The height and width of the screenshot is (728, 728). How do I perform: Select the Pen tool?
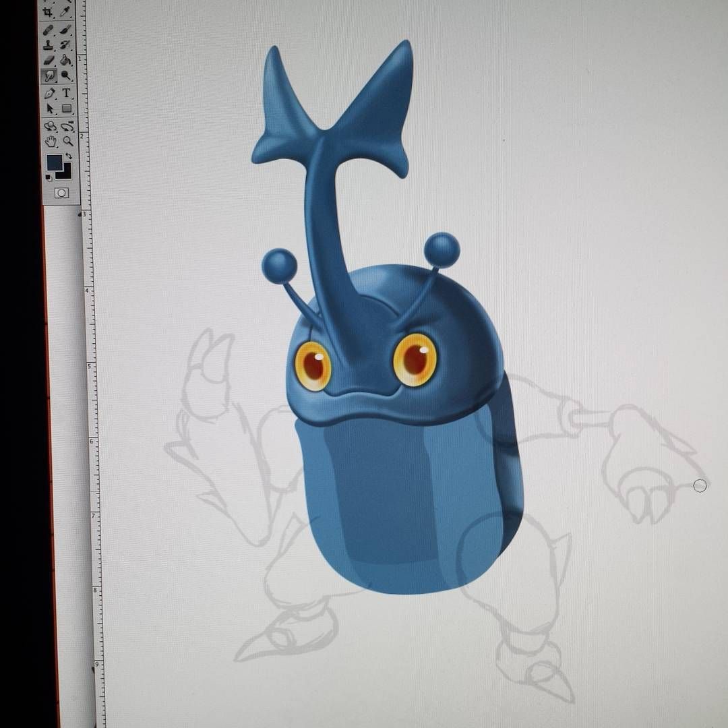(x=49, y=94)
